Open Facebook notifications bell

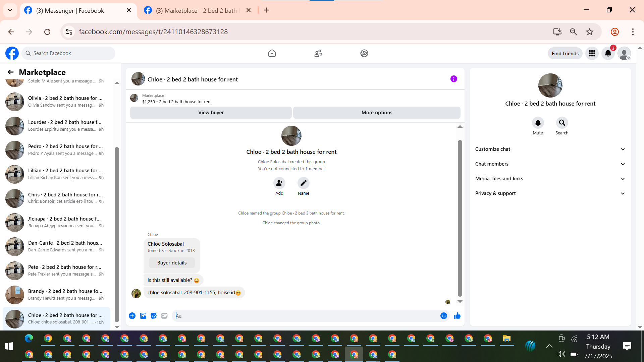(x=608, y=53)
